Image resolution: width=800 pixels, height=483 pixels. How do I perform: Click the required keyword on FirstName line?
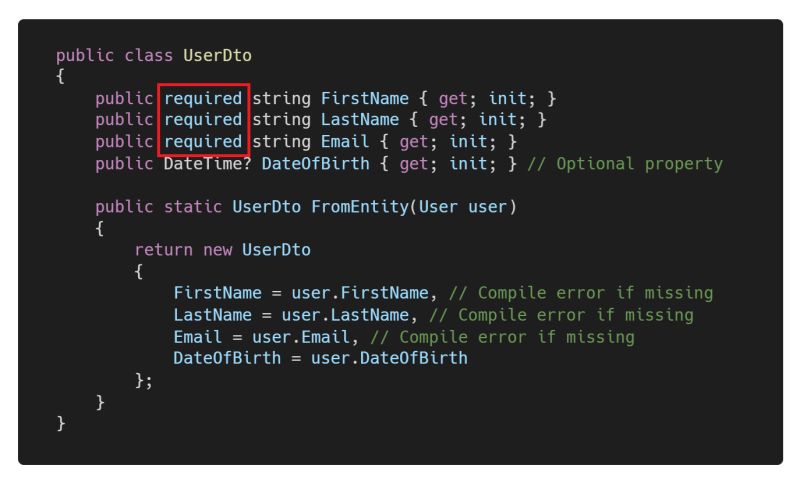203,98
